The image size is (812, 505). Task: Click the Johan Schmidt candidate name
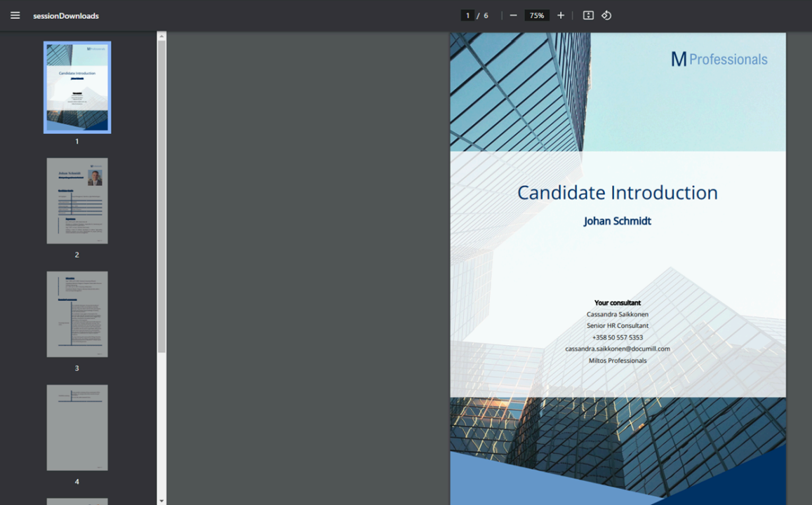coord(618,221)
